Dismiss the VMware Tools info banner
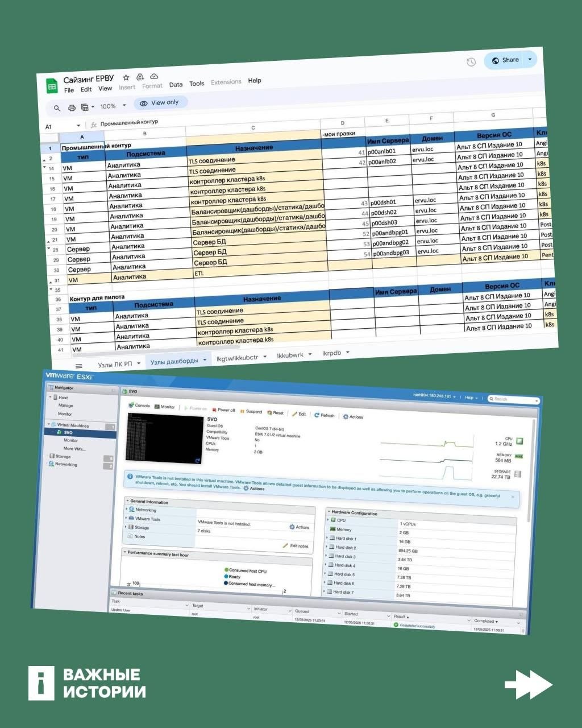582x728 pixels. point(513,497)
